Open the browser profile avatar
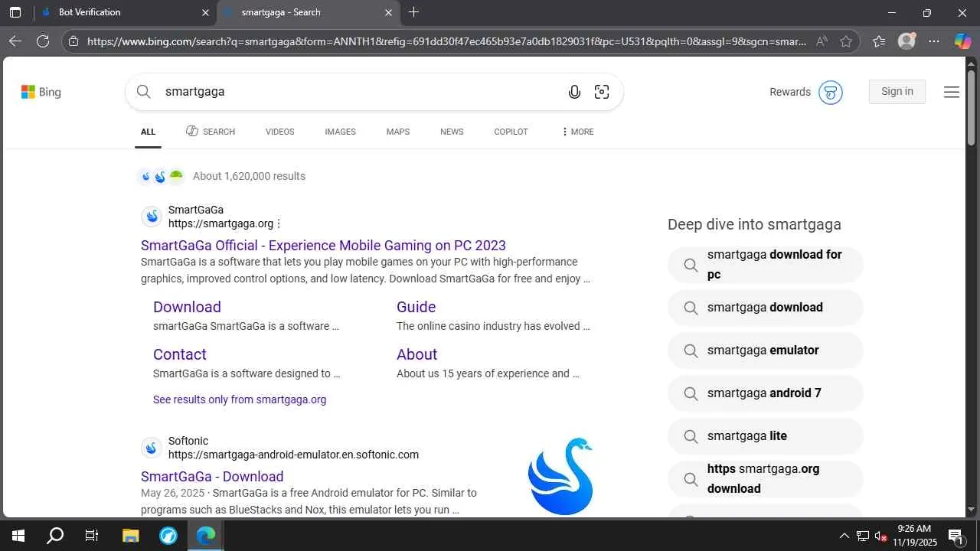980x551 pixels. [906, 41]
